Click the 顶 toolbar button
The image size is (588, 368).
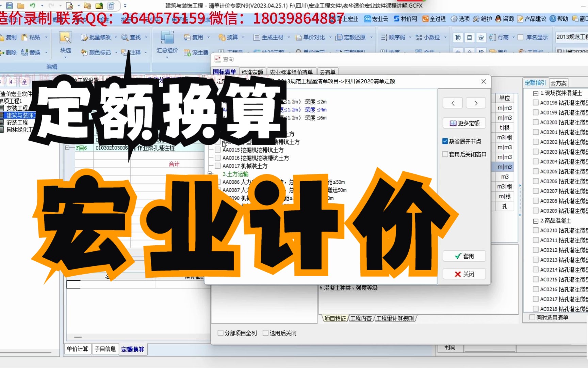click(458, 37)
